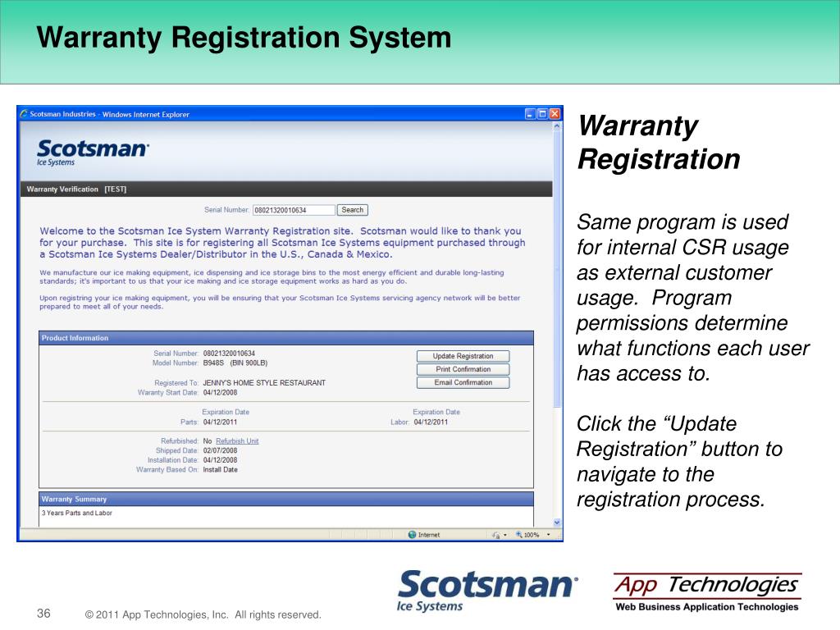Click the Search button

(x=353, y=210)
